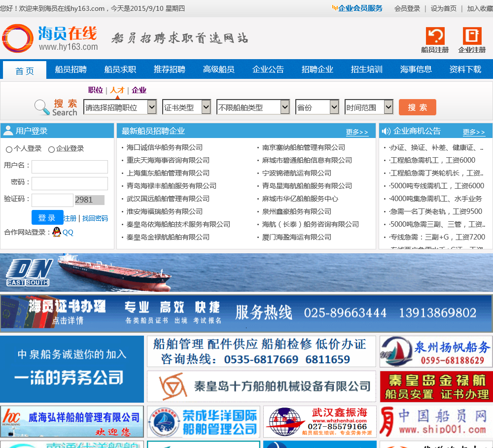Open the 威海弘祥船舶管理 ad

(72, 421)
